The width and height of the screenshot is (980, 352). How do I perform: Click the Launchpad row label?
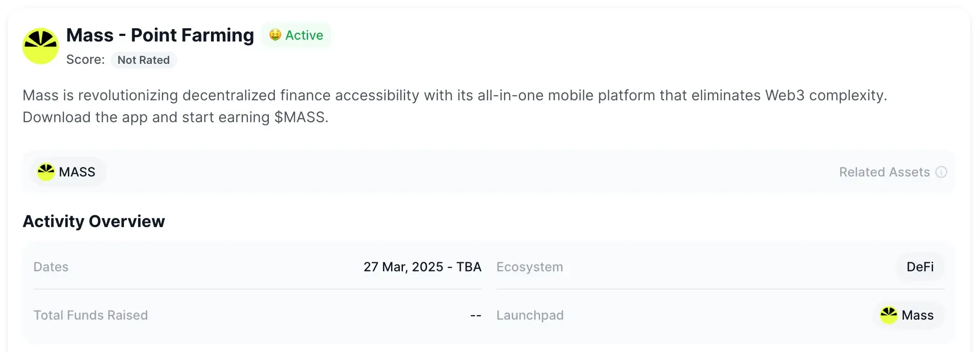[530, 315]
